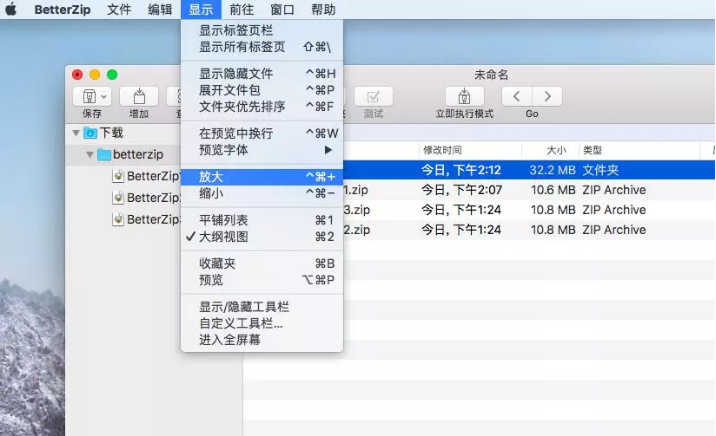Image resolution: width=716 pixels, height=436 pixels.
Task: Select the third BetterZip archive in the sidebar
Action: click(146, 220)
